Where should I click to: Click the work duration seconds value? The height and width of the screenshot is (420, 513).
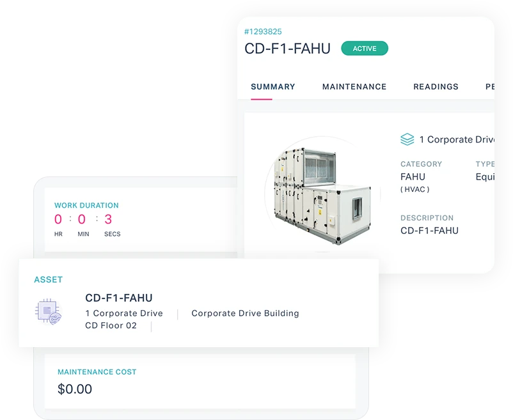tap(108, 220)
